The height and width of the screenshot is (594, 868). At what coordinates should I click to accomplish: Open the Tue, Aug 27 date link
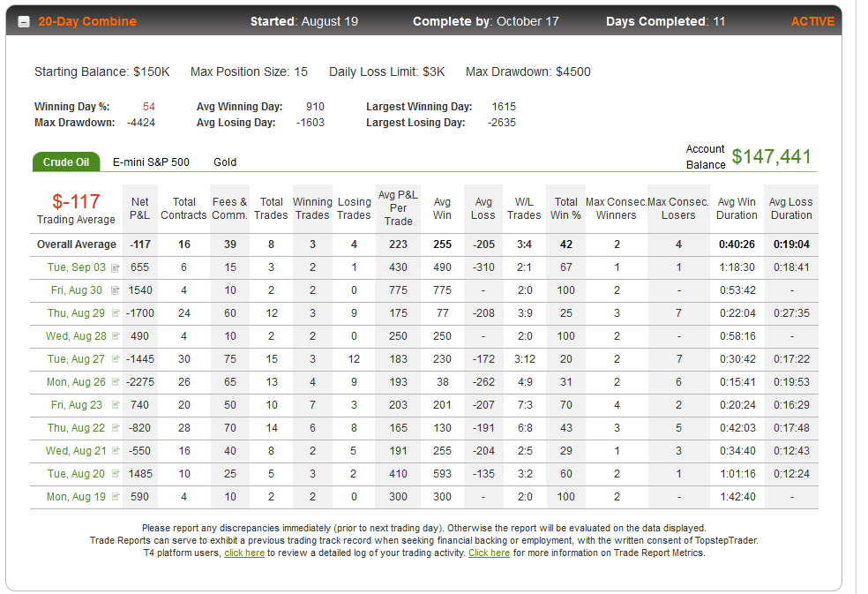[76, 359]
